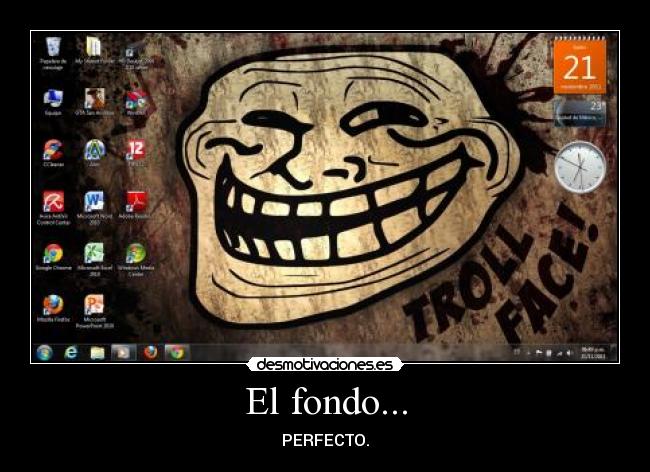Screen dimensions: 650x472
Task: Open Avira AntiVir Control Center shortcut
Action: click(x=53, y=208)
